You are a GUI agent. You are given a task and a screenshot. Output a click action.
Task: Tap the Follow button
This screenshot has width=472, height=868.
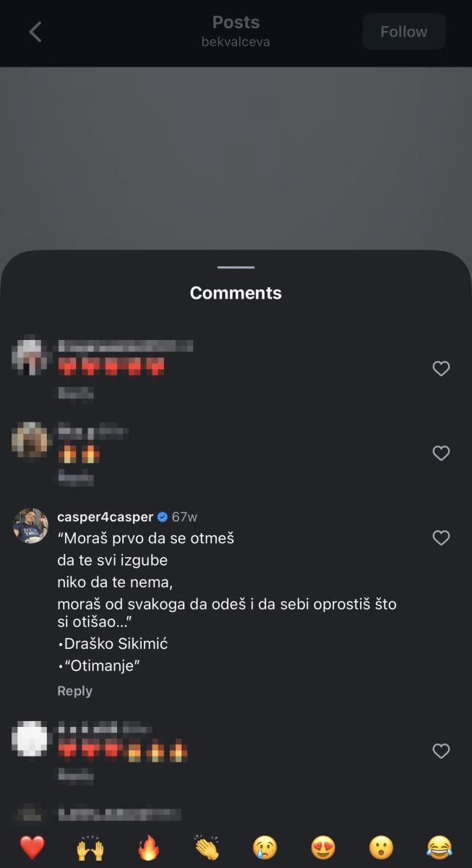pyautogui.click(x=403, y=32)
